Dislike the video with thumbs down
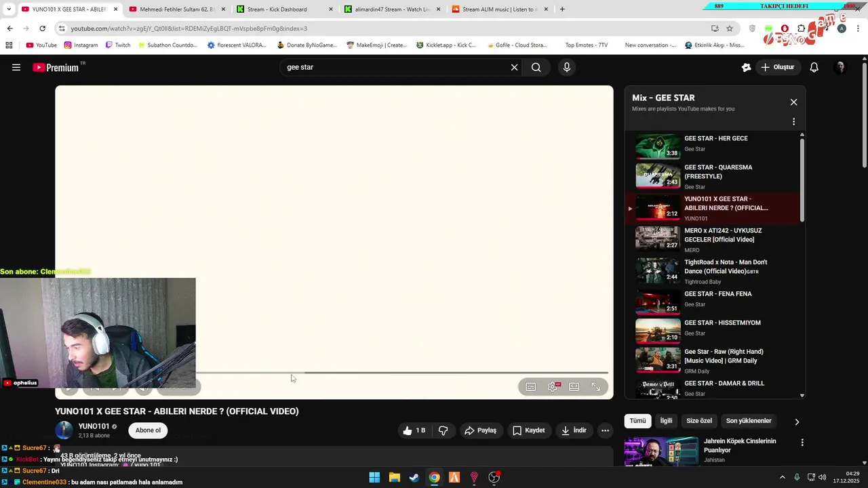868x488 pixels. tap(443, 430)
